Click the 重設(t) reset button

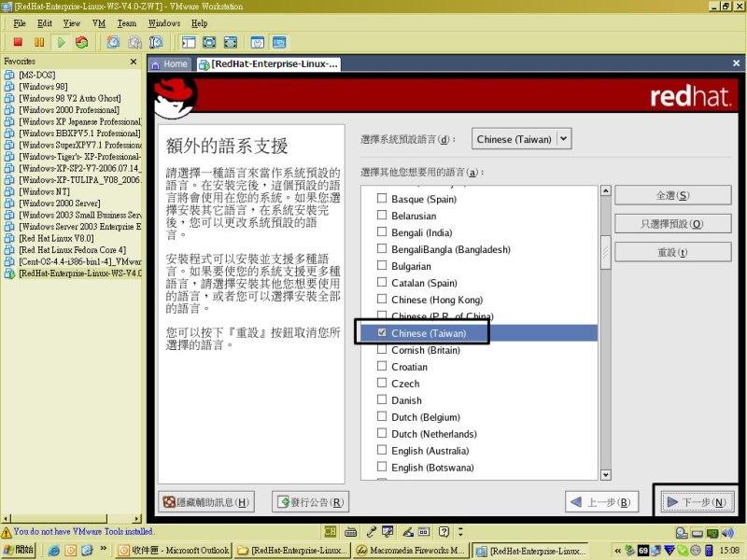pyautogui.click(x=672, y=252)
